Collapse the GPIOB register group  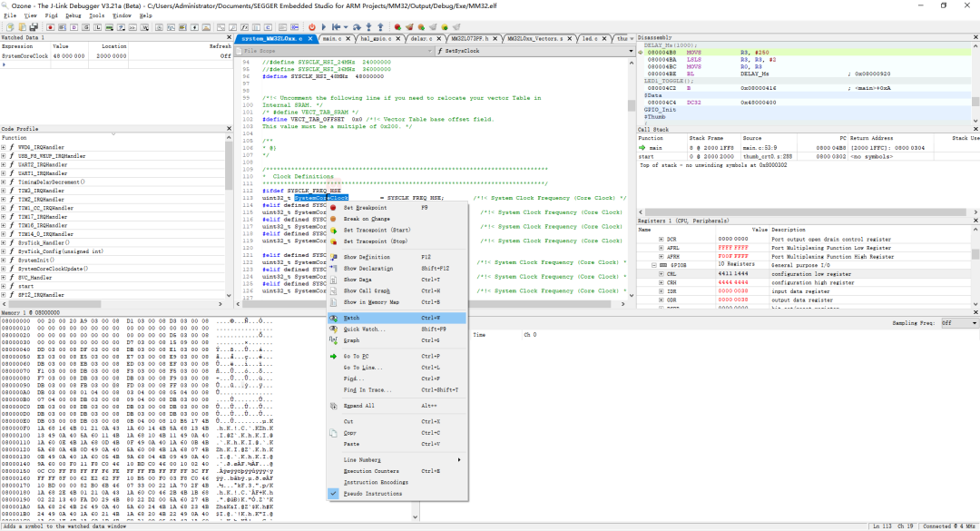click(x=653, y=265)
